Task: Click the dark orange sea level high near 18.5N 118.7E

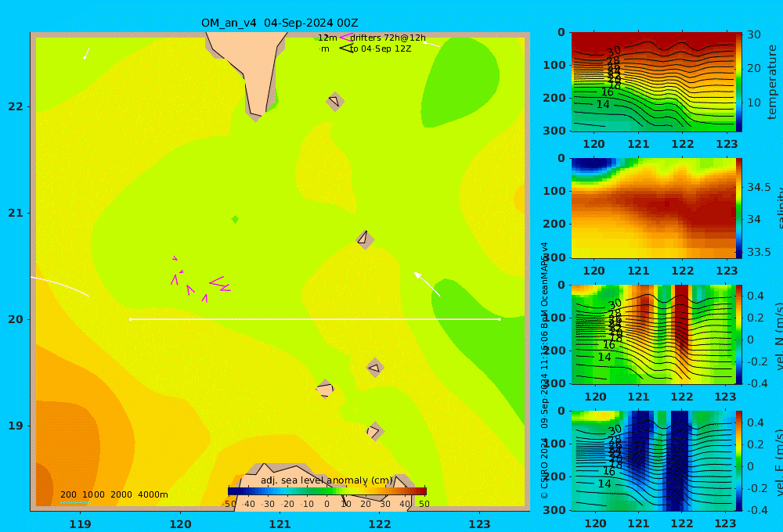Action: coord(44,484)
